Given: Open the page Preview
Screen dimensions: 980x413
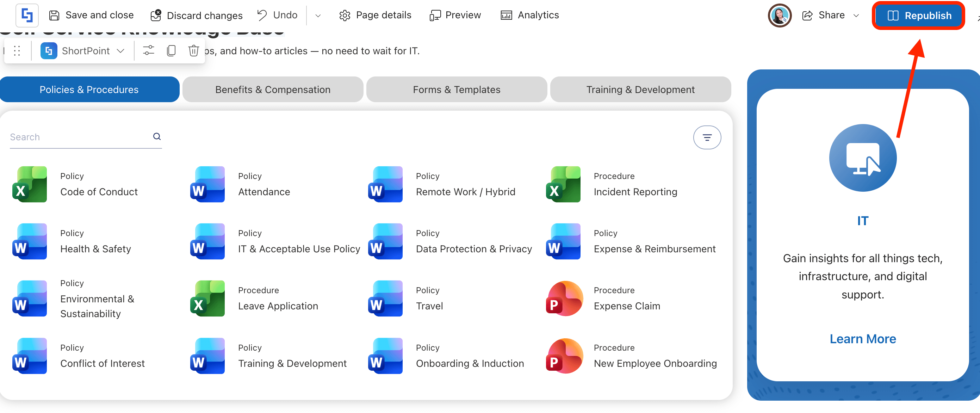Looking at the screenshot, I should tap(455, 15).
